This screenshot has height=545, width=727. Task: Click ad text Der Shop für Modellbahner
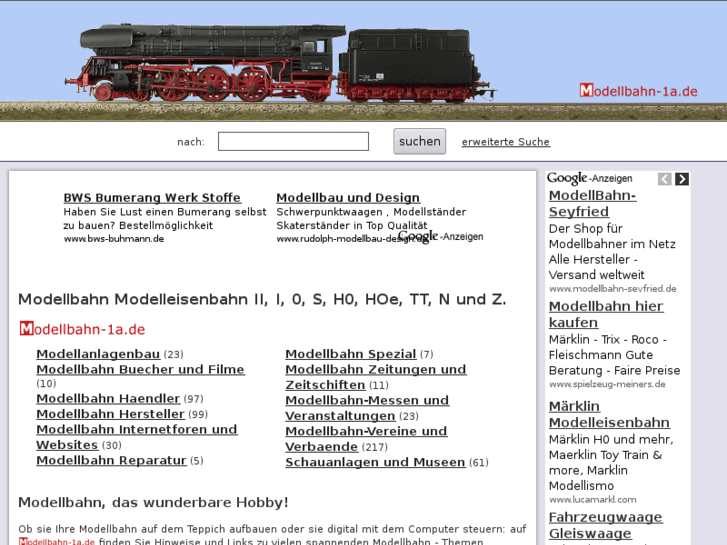612,251
